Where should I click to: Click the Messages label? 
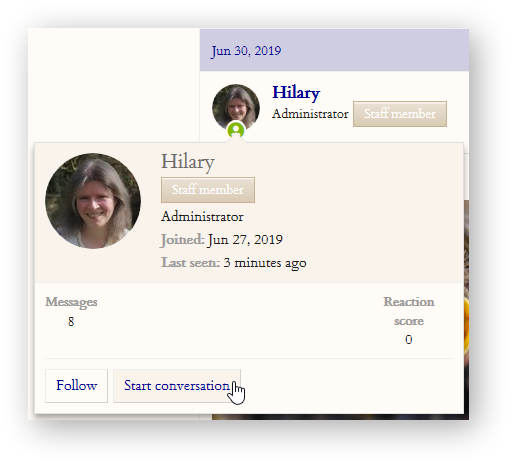pos(71,302)
